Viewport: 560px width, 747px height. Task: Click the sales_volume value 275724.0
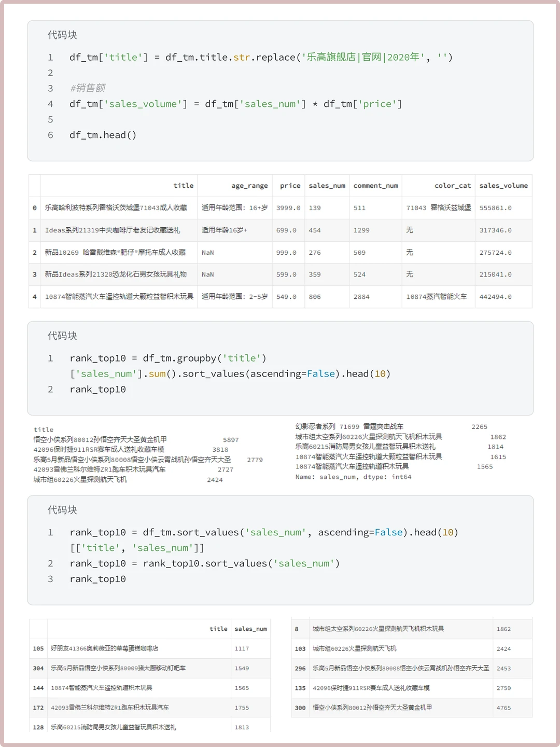(495, 253)
